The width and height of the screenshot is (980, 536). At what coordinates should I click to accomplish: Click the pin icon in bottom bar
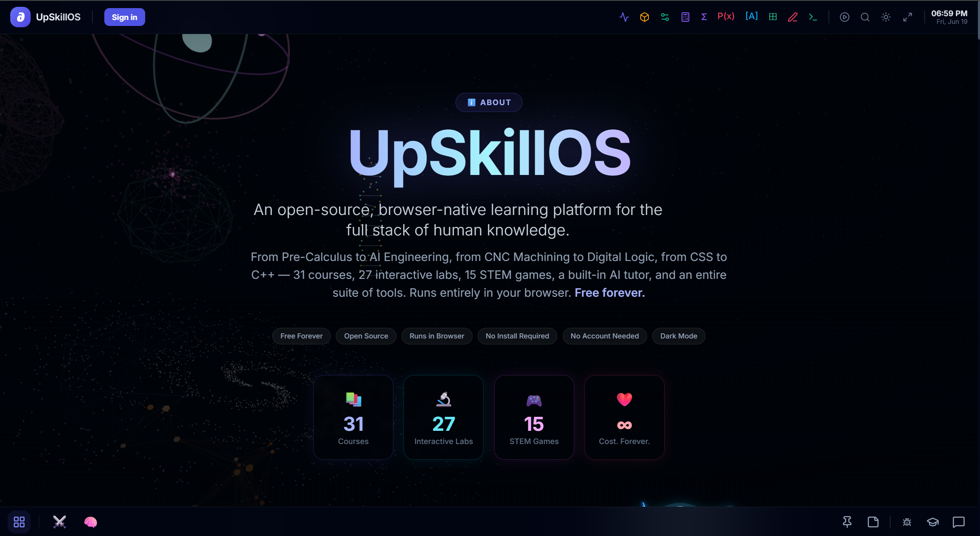coord(847,522)
